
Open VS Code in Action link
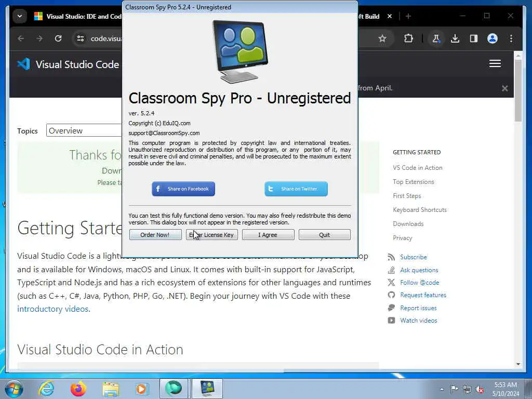(418, 168)
